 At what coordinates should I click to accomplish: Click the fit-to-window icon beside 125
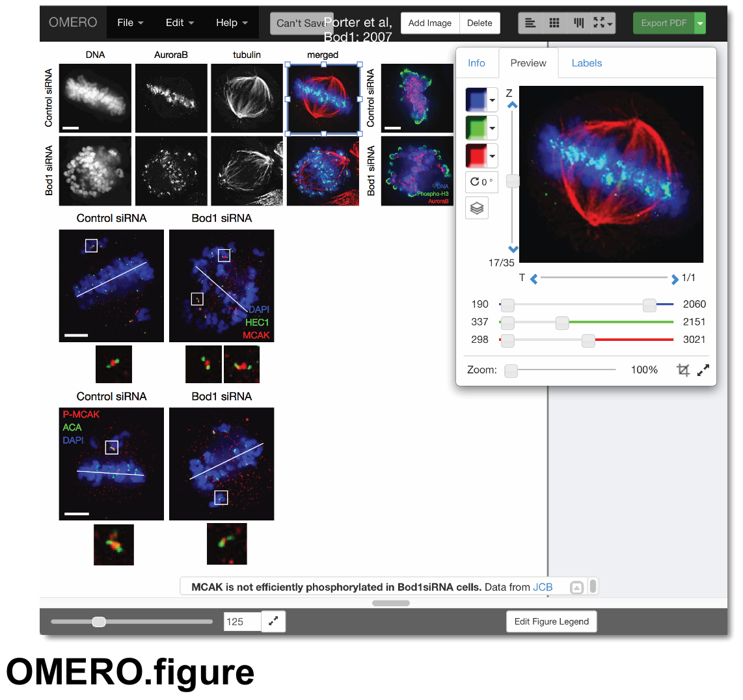[273, 621]
